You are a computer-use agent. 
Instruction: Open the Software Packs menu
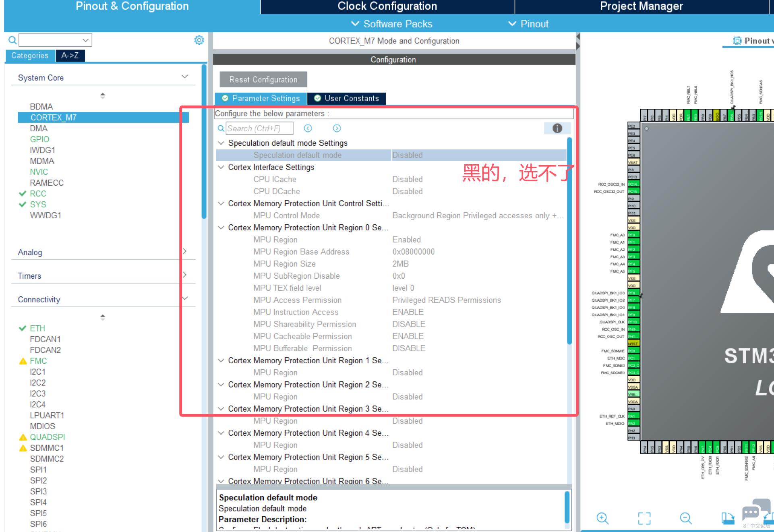[392, 24]
